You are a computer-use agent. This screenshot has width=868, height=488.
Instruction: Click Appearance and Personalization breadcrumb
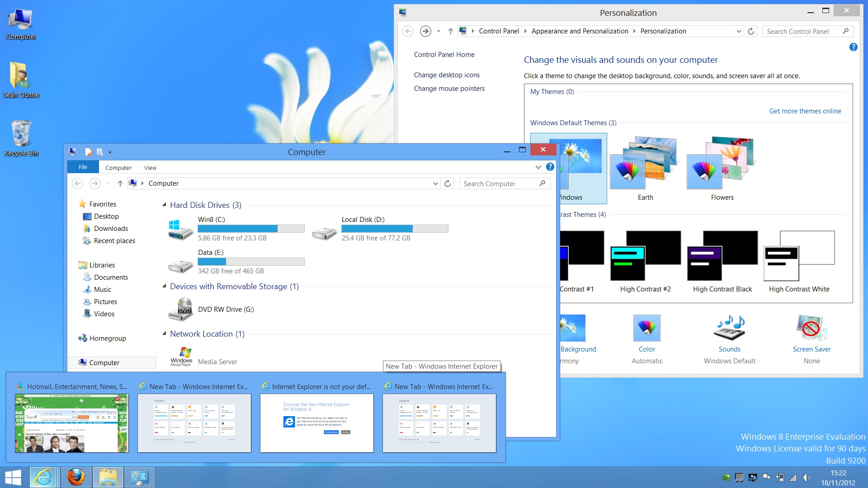[580, 31]
